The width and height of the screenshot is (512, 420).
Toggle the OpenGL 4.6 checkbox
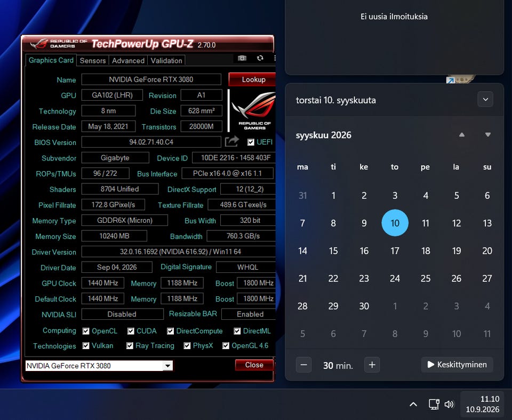coord(226,345)
